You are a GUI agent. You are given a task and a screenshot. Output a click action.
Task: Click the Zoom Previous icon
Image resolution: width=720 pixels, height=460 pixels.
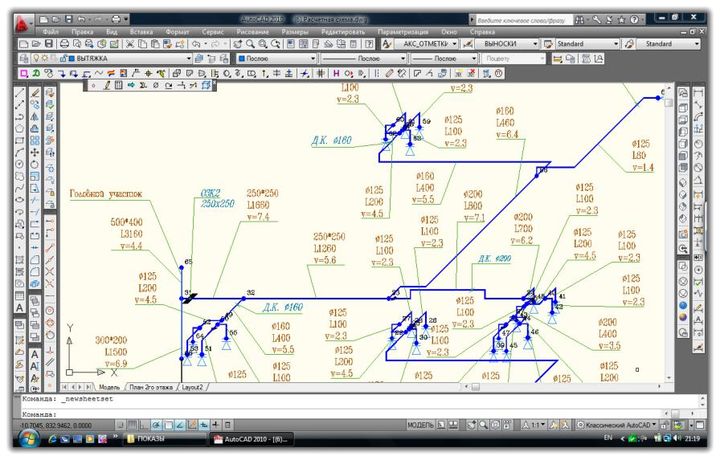point(276,44)
